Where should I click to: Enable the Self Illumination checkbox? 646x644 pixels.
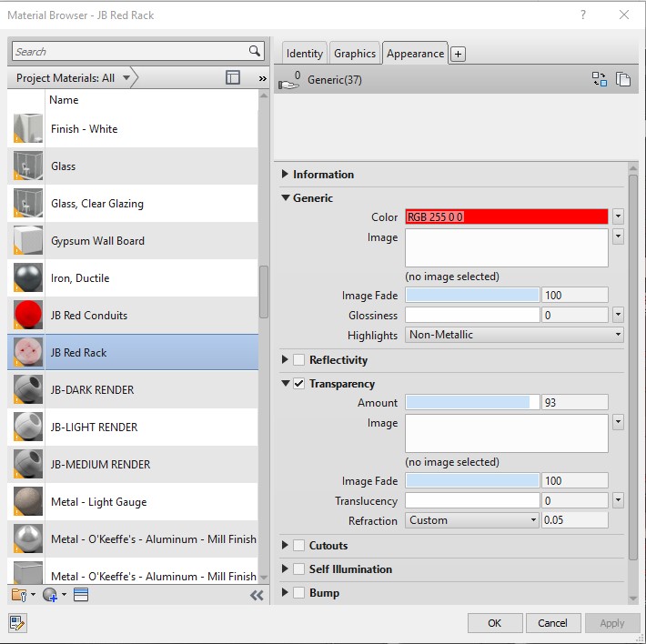coord(298,569)
